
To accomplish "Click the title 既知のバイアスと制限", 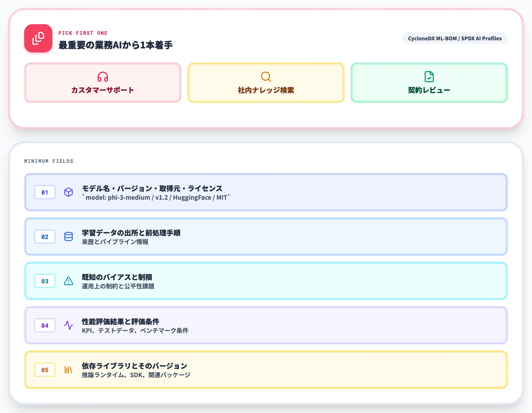I will click(x=117, y=277).
